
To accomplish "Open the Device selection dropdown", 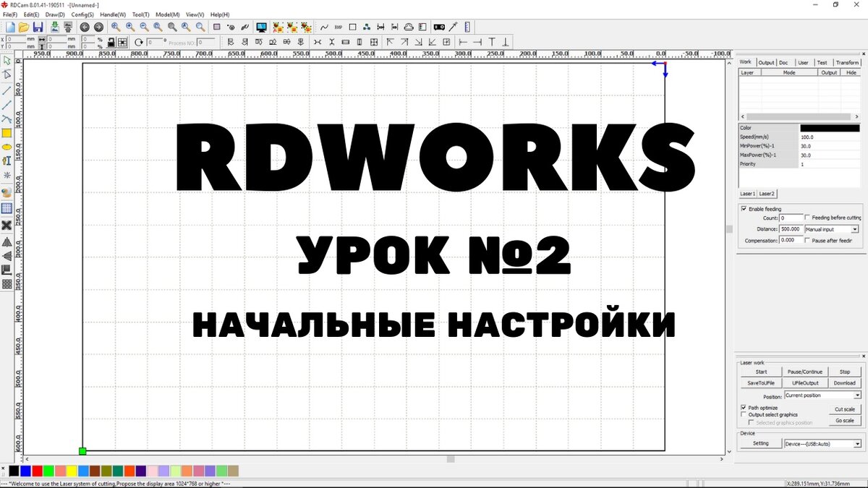I will (857, 444).
